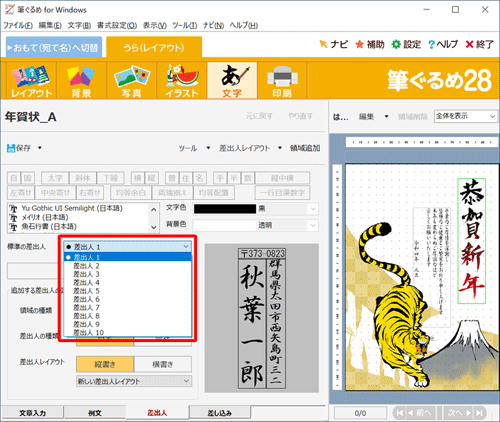Expand the 差出人レイアウト dropdown arrow
The image size is (500, 422).
click(280, 148)
